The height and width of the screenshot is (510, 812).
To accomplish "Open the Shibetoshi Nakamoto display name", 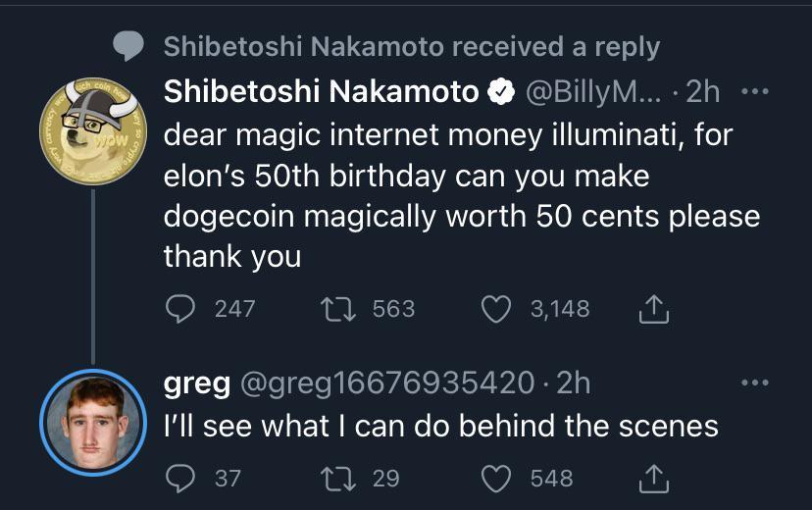I will coord(321,92).
